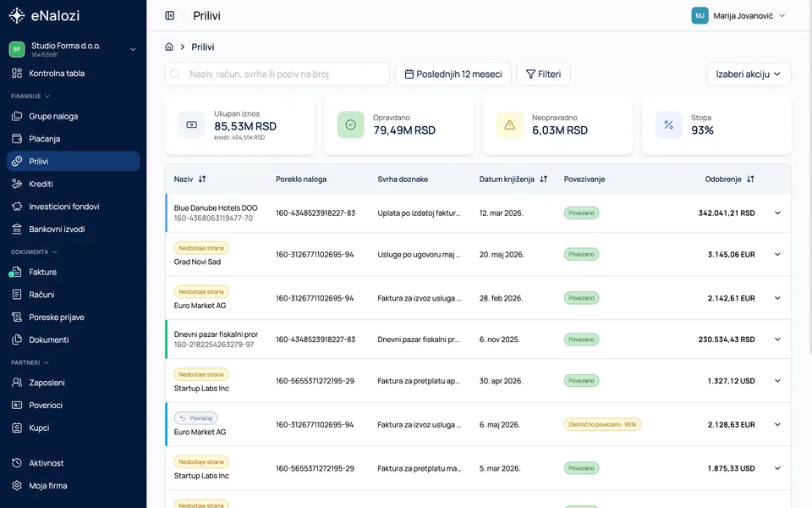This screenshot has width=812, height=508.
Task: Collapse the PARTNERI sidebar section
Action: tap(30, 362)
